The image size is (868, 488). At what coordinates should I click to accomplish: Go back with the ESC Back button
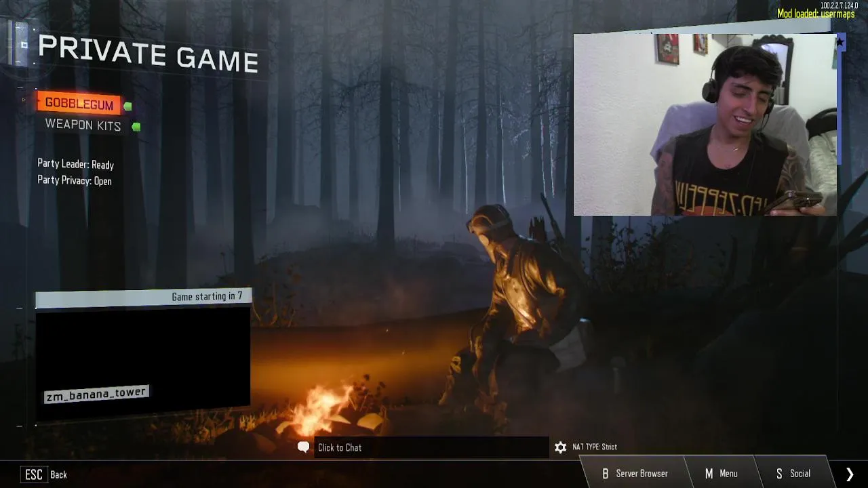tap(43, 474)
